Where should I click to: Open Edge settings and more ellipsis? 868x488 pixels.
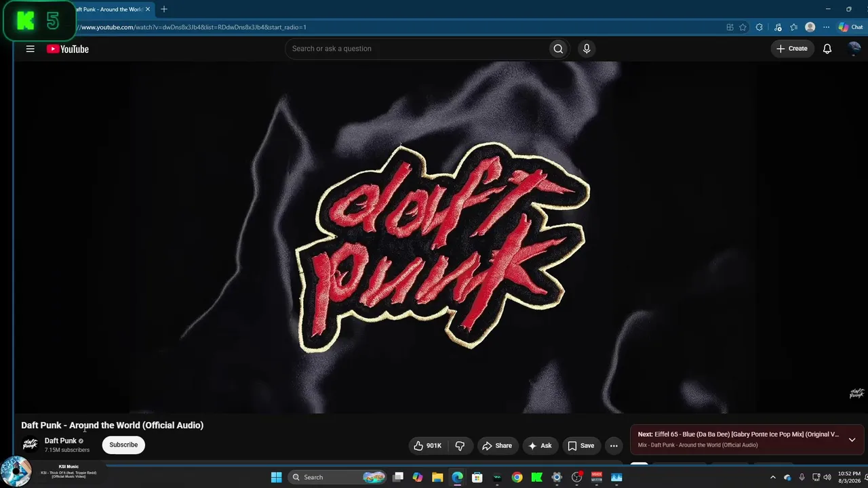coord(826,27)
